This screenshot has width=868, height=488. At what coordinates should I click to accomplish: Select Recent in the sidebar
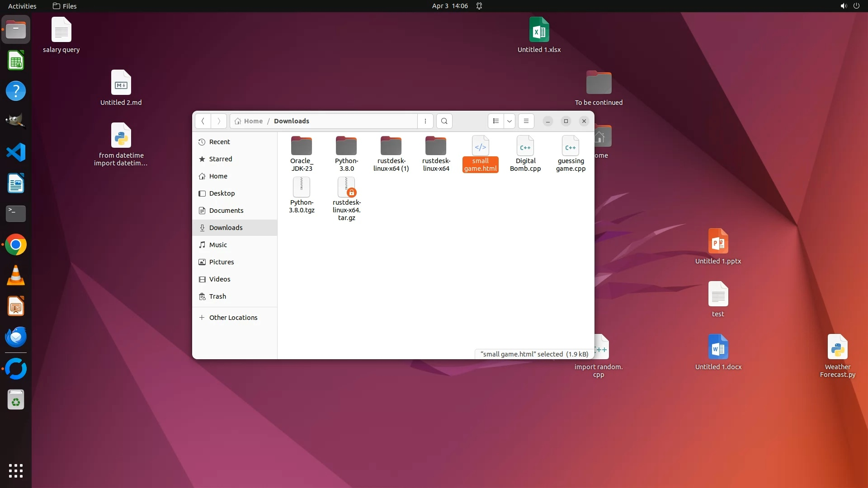[219, 142]
